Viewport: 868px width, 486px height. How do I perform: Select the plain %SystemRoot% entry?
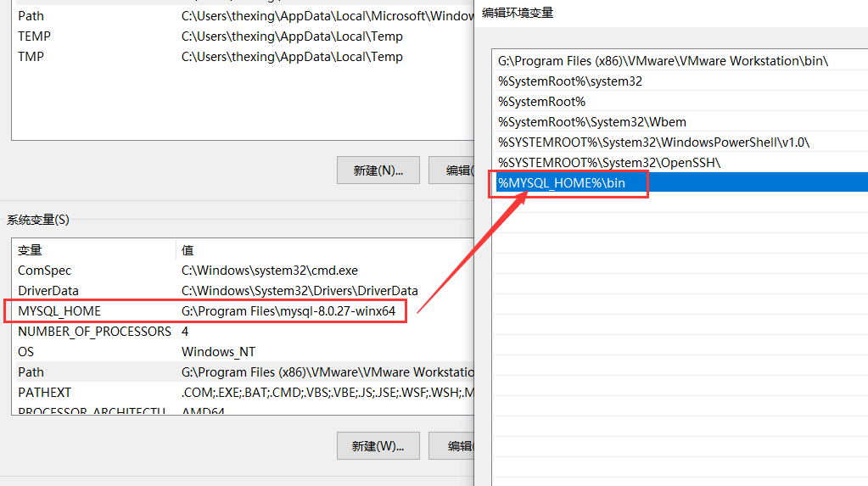680,102
